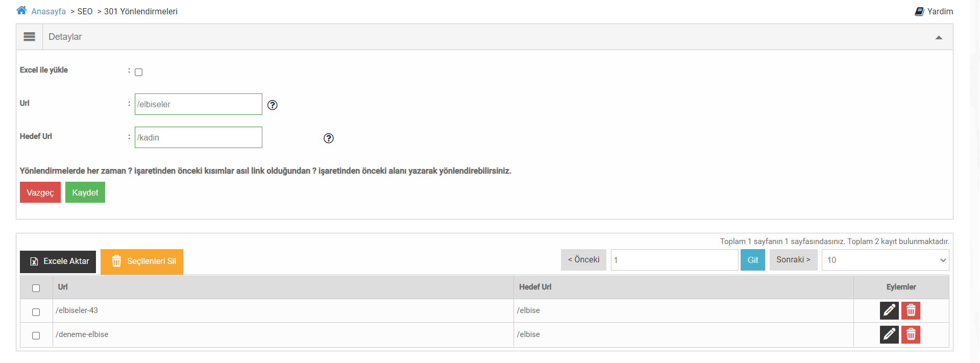Click the Excele Aktar export button
The height and width of the screenshot is (363, 980).
click(x=58, y=261)
